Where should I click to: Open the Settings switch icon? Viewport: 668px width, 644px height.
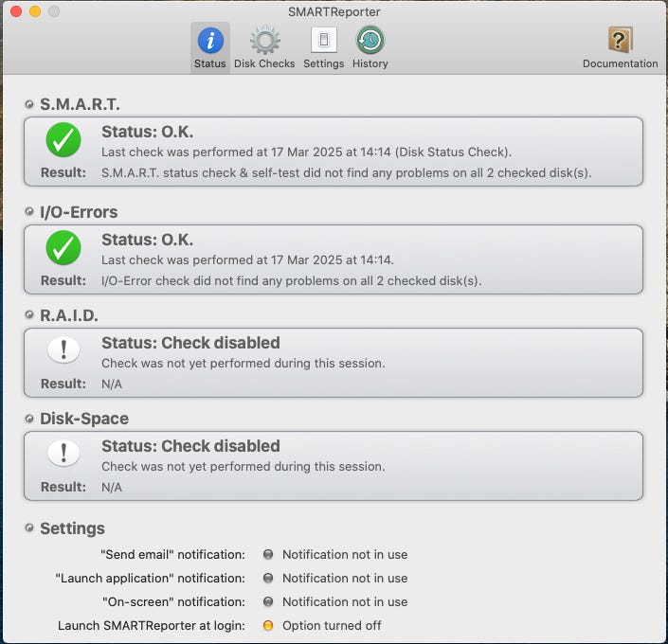coord(324,40)
